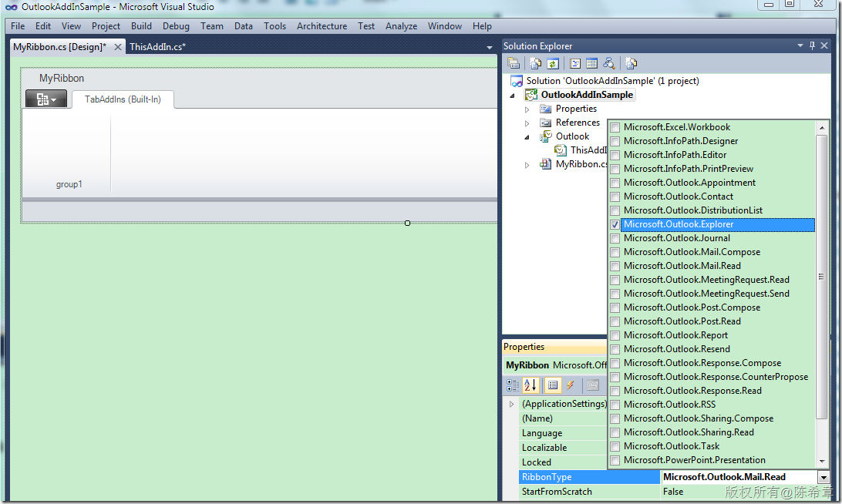Select the Localizable property row
Screen dimensions: 842x504
click(x=563, y=448)
